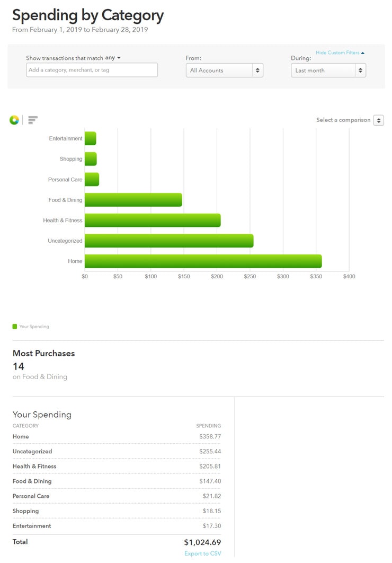Click the Health & Fitness axis label
Image resolution: width=392 pixels, height=563 pixels.
(63, 221)
